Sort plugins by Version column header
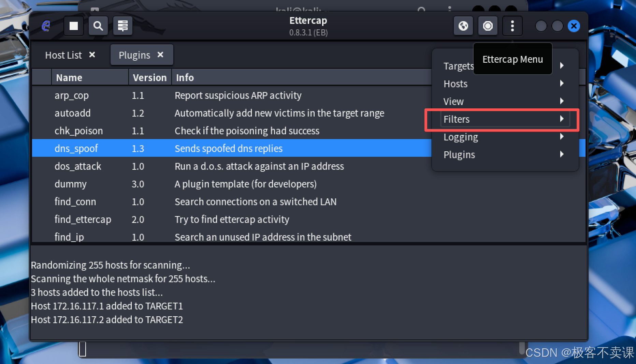Image resolution: width=636 pixels, height=364 pixels. click(150, 77)
